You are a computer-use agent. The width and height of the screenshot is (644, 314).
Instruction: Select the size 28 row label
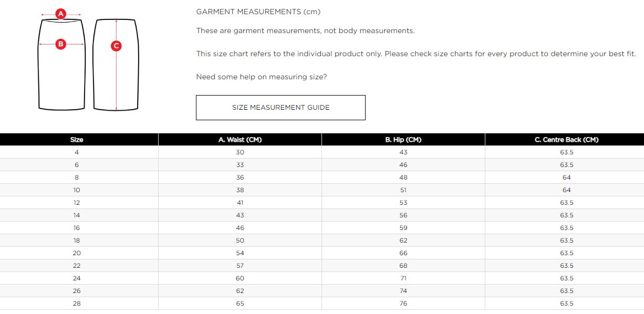[77, 303]
